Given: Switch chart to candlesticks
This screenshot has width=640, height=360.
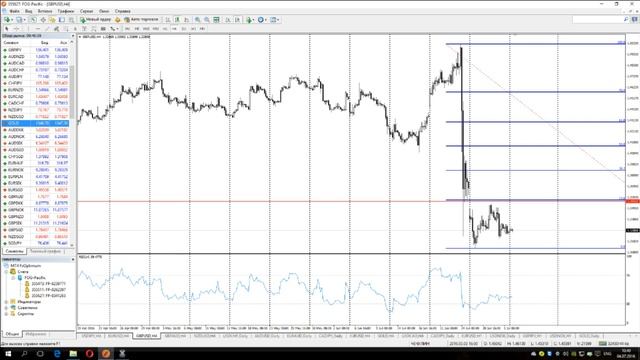Looking at the screenshot, I should point(177,20).
